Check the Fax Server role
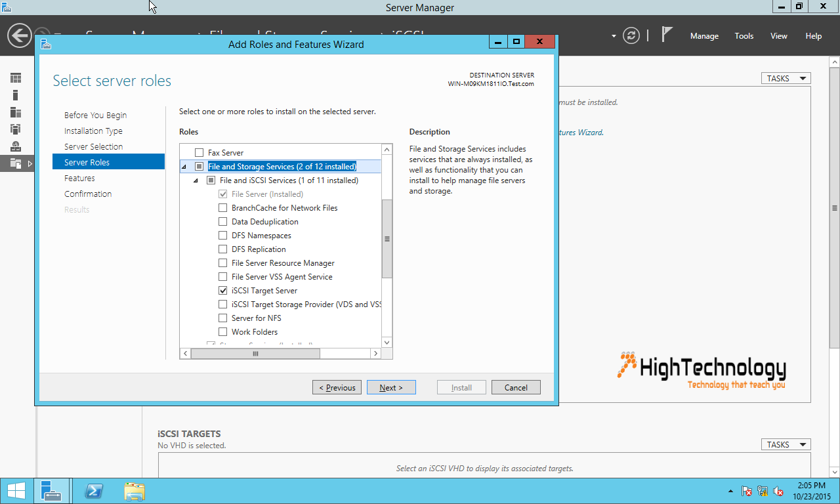Image resolution: width=840 pixels, height=504 pixels. (x=199, y=152)
